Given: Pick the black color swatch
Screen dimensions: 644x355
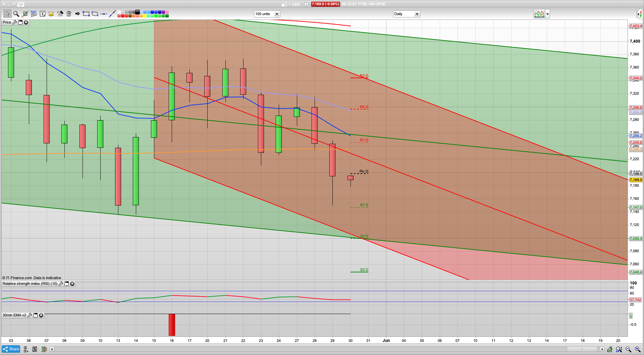Looking at the screenshot, I should point(138,12).
